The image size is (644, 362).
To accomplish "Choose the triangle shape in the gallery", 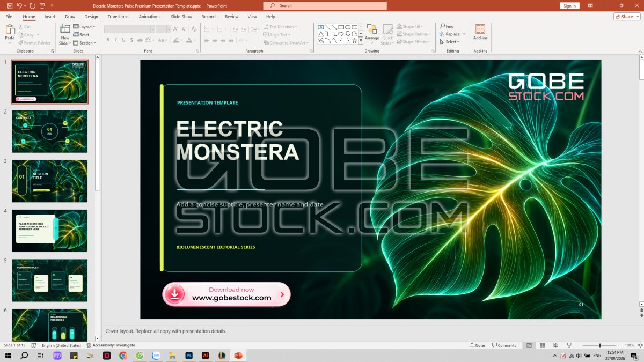I will coord(321,34).
